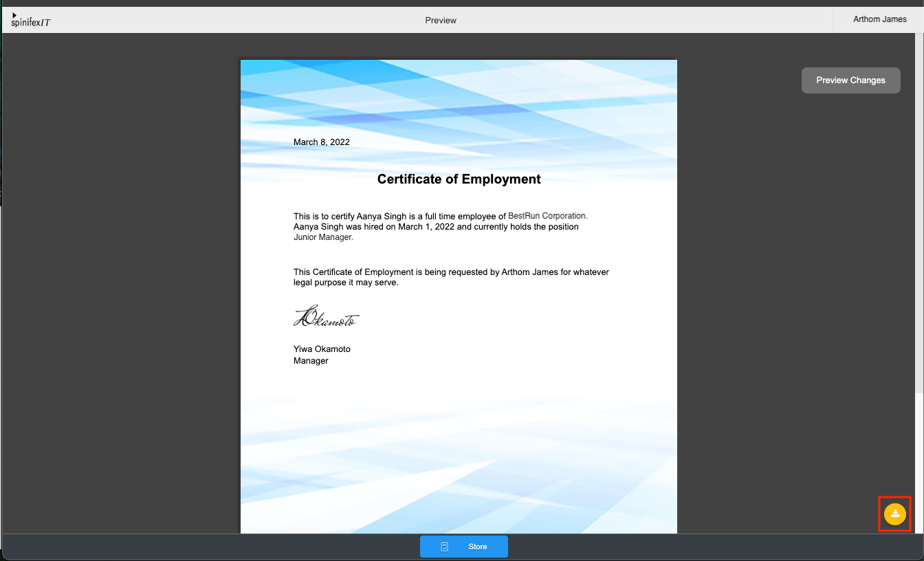Click the March 8, 2022 date line

click(x=321, y=142)
